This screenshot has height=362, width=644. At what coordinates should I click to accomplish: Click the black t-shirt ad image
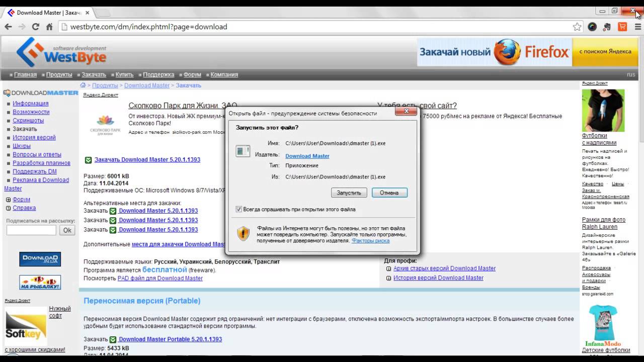(603, 111)
